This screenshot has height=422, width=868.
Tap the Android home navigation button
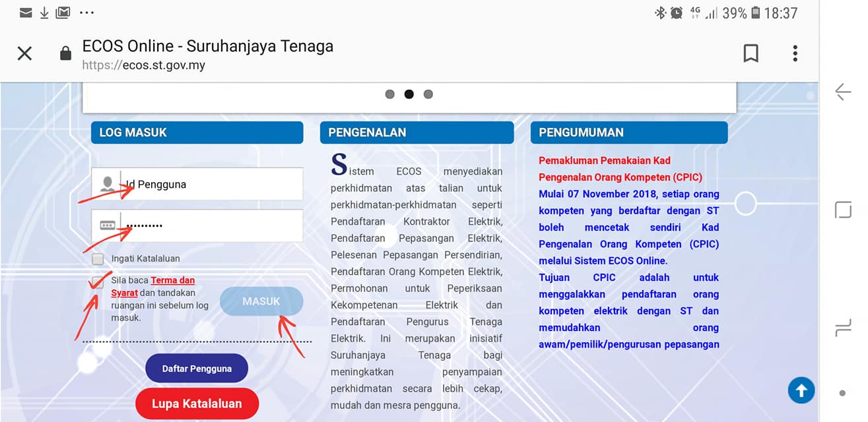pyautogui.click(x=843, y=210)
